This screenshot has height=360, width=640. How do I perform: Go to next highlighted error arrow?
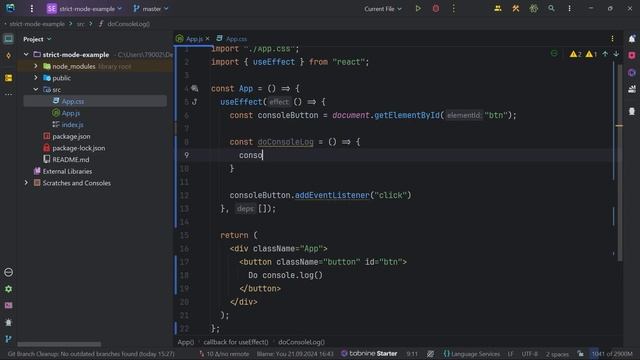616,54
